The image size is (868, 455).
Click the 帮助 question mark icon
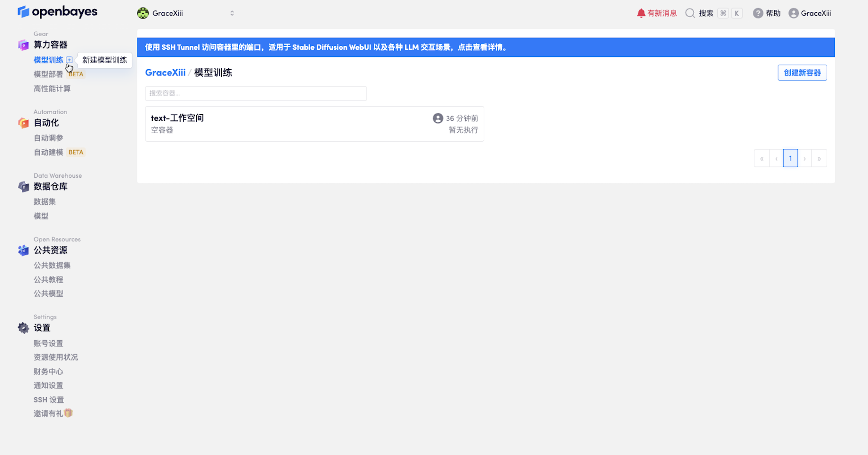pos(758,13)
